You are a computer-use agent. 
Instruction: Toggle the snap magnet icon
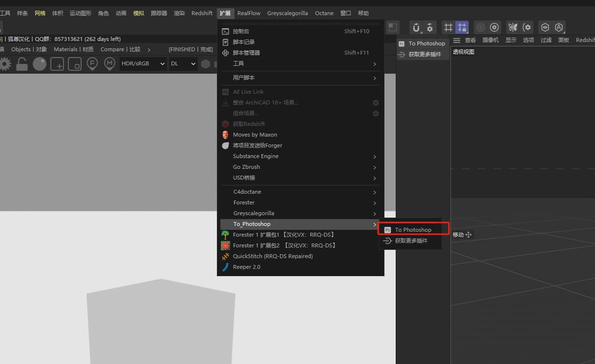click(x=416, y=28)
